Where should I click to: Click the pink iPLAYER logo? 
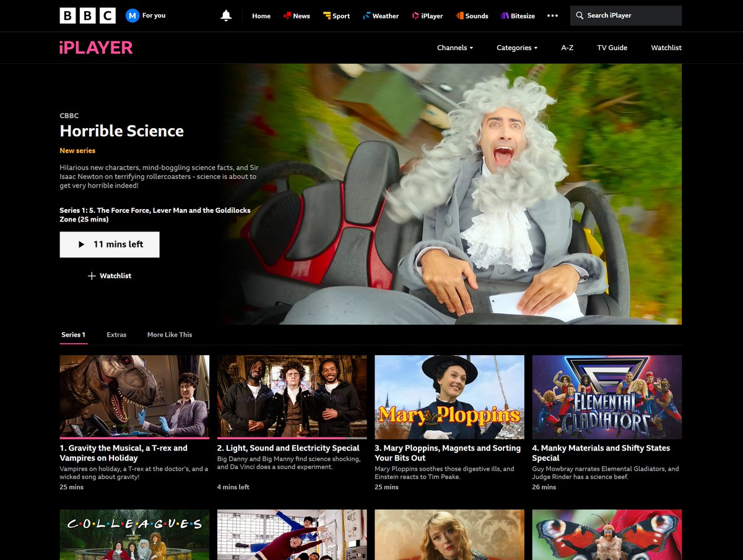point(96,48)
